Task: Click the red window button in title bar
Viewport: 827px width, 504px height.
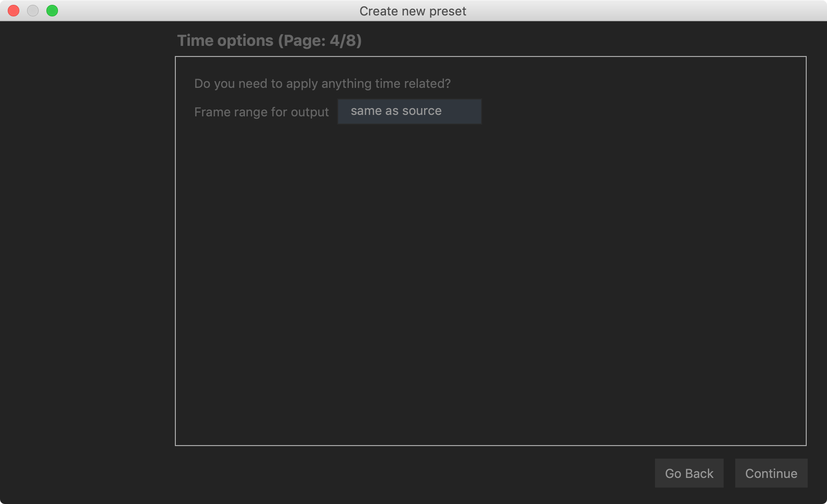Action: coord(14,11)
